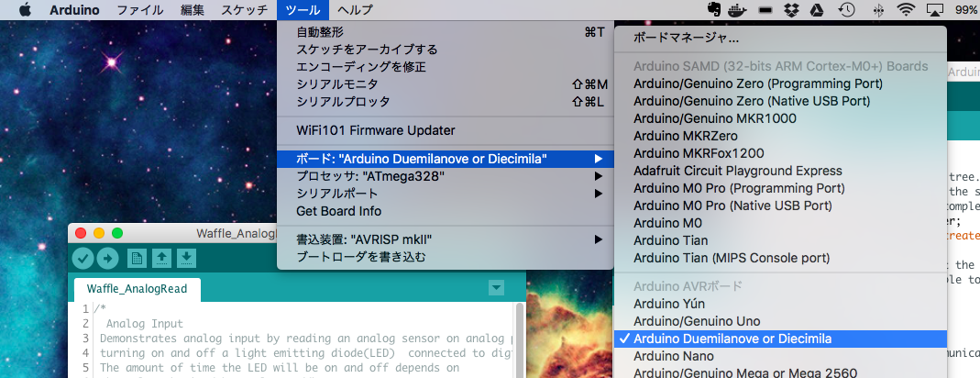Screen dimensions: 980x378
Task: Open the Dropbox menu bar icon
Action: coord(792,9)
